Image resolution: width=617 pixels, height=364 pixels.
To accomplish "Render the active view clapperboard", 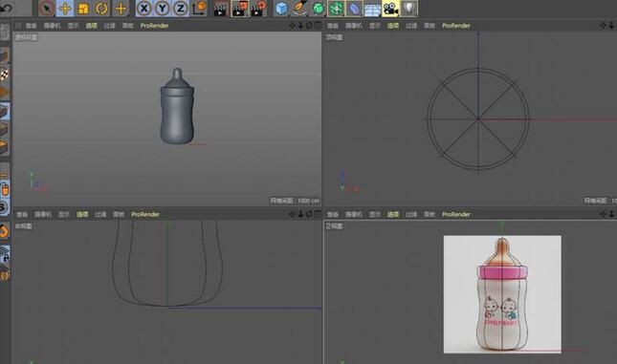I will [x=221, y=9].
